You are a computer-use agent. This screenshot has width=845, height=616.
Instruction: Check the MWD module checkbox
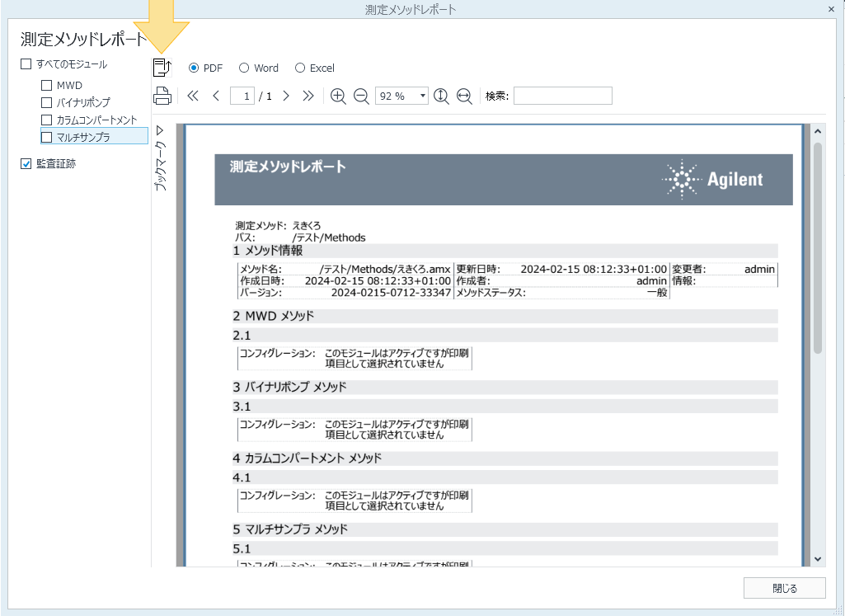point(47,85)
